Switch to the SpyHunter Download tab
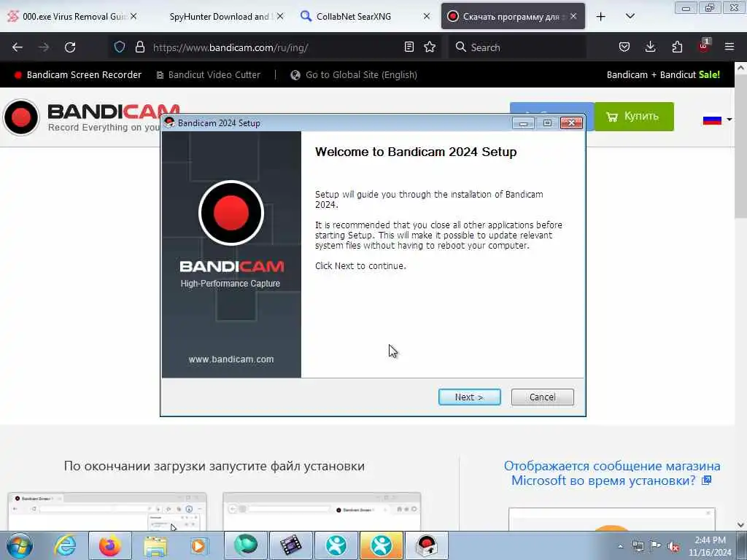Screen dimensions: 747x560 click(x=219, y=17)
